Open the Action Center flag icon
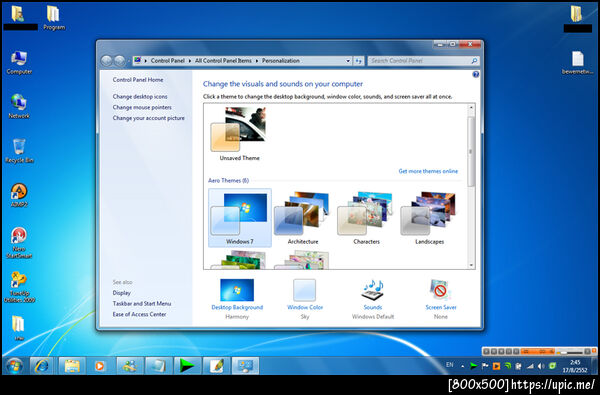This screenshot has width=600, height=395. 485,366
